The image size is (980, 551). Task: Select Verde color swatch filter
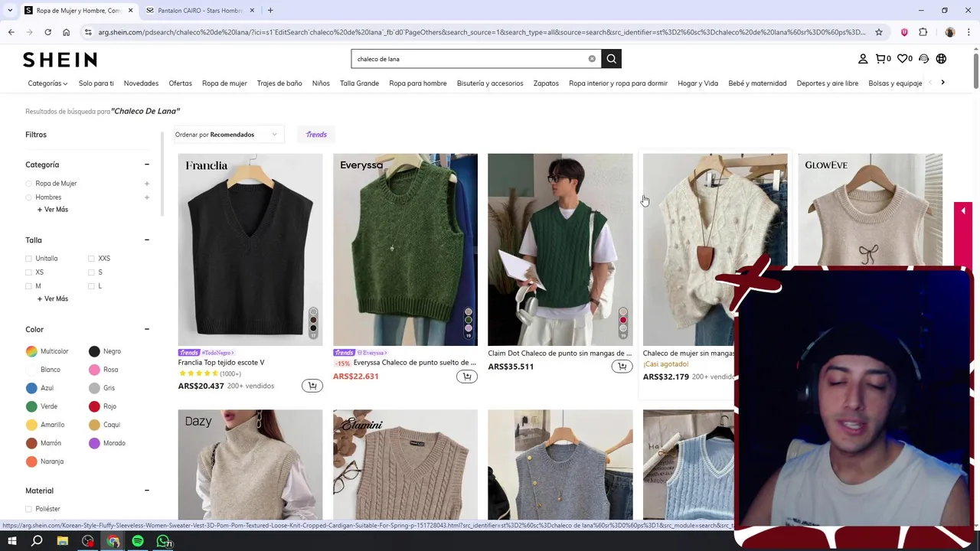point(31,406)
